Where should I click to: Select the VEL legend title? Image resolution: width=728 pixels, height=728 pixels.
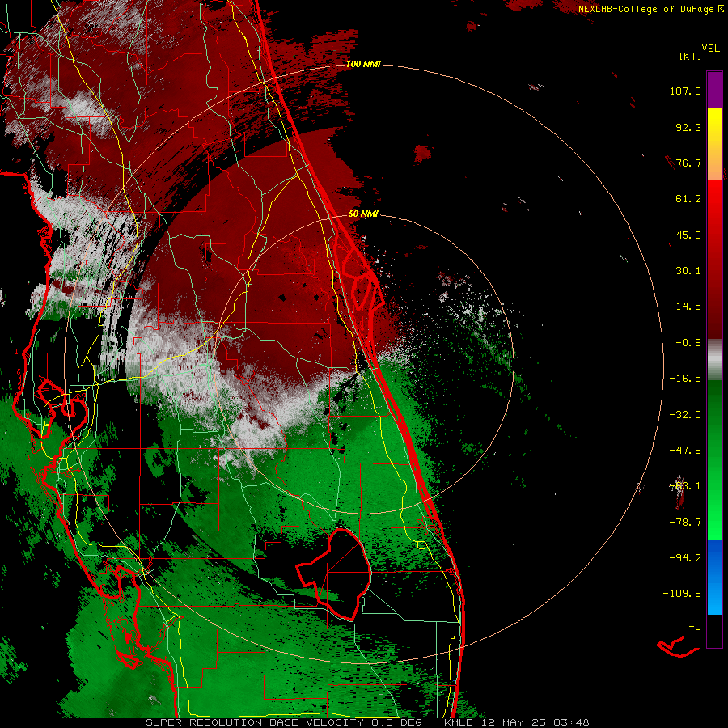tap(710, 49)
